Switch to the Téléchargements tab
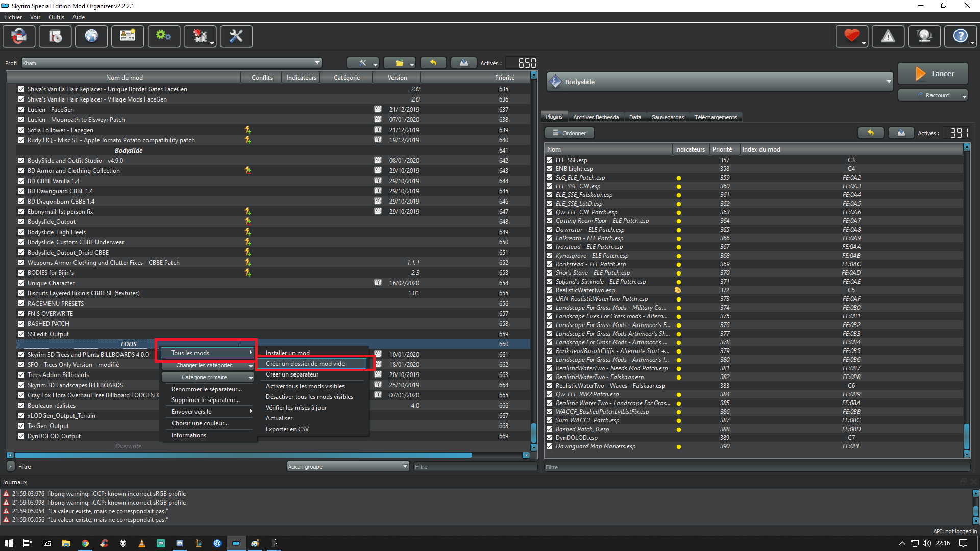980x551 pixels. pos(715,117)
